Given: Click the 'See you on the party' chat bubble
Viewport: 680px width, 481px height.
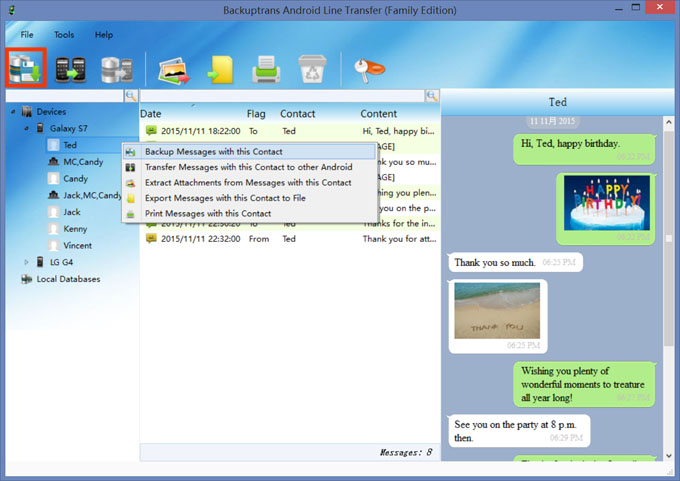Looking at the screenshot, I should coord(519,431).
